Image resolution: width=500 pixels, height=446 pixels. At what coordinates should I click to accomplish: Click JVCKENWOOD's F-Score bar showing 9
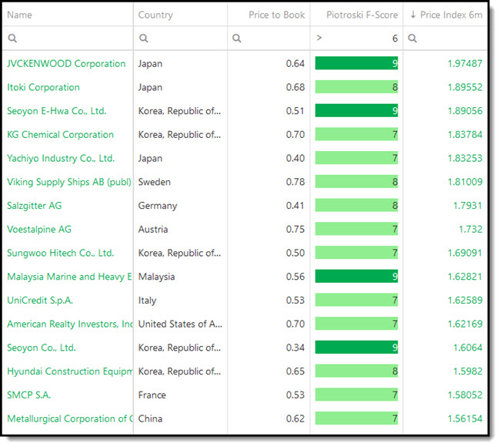pos(356,63)
